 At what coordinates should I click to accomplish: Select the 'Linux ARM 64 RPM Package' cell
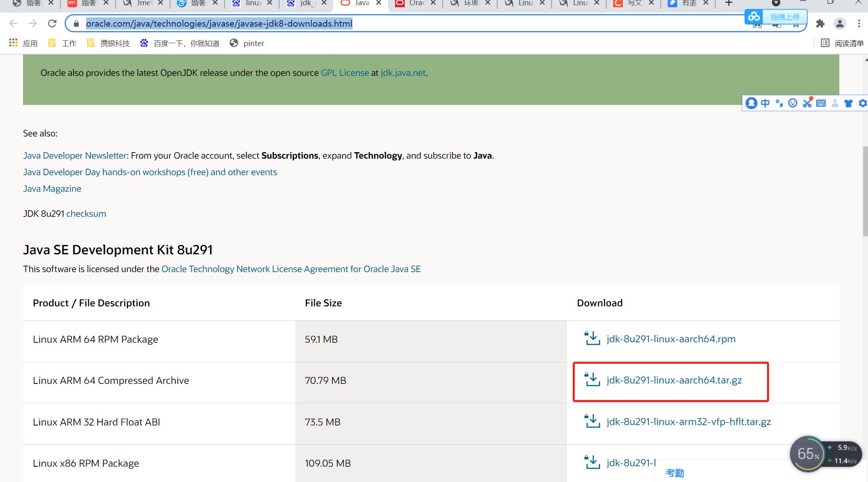[x=159, y=341]
